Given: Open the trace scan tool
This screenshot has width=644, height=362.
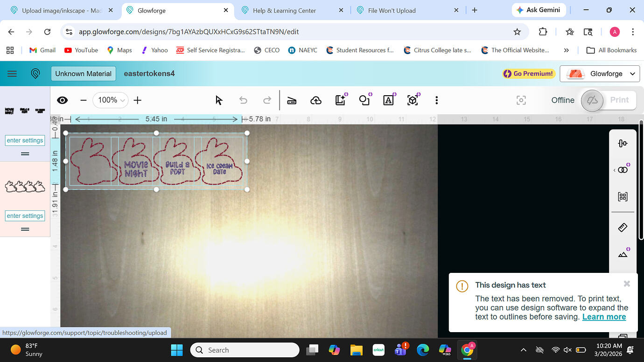Looking at the screenshot, I should 292,100.
